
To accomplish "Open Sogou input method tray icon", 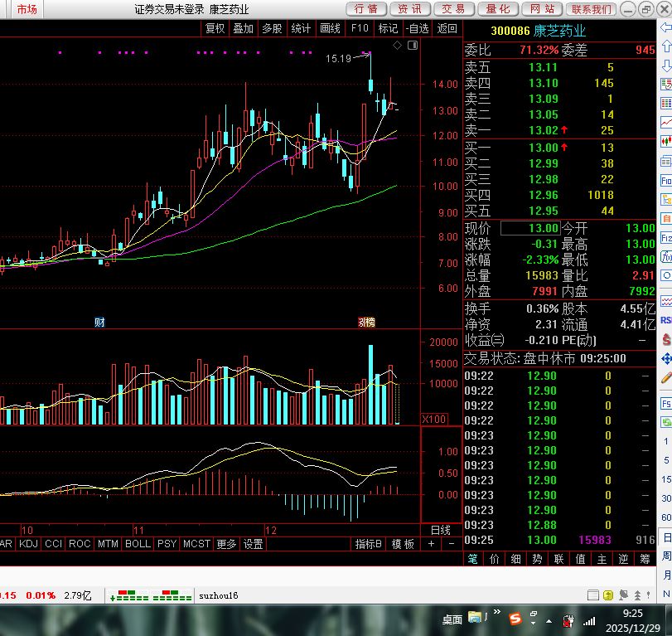I will coord(515,618).
